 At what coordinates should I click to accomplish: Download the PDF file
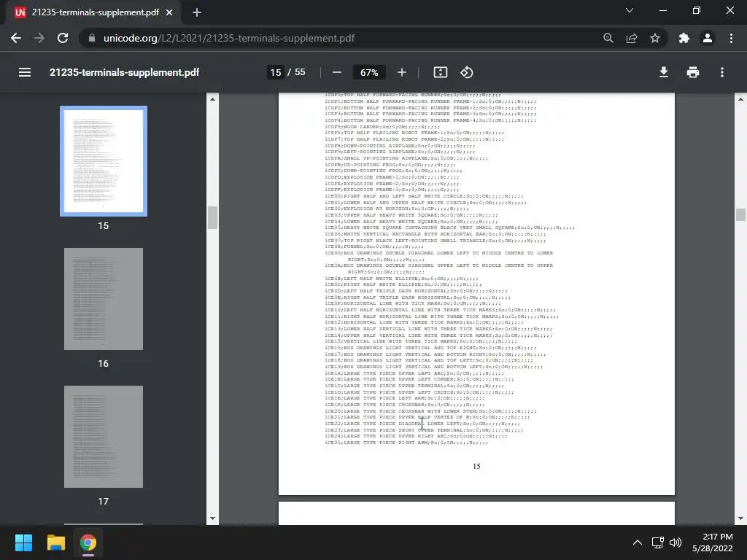click(x=664, y=72)
